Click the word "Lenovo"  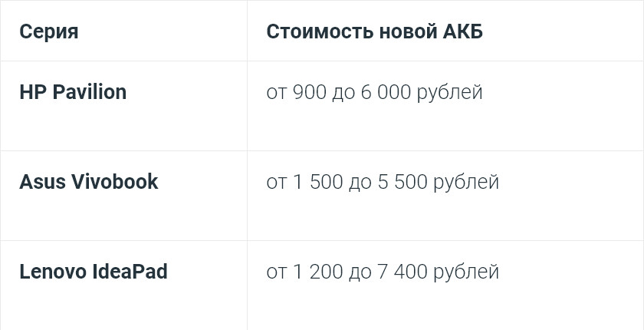[52, 272]
